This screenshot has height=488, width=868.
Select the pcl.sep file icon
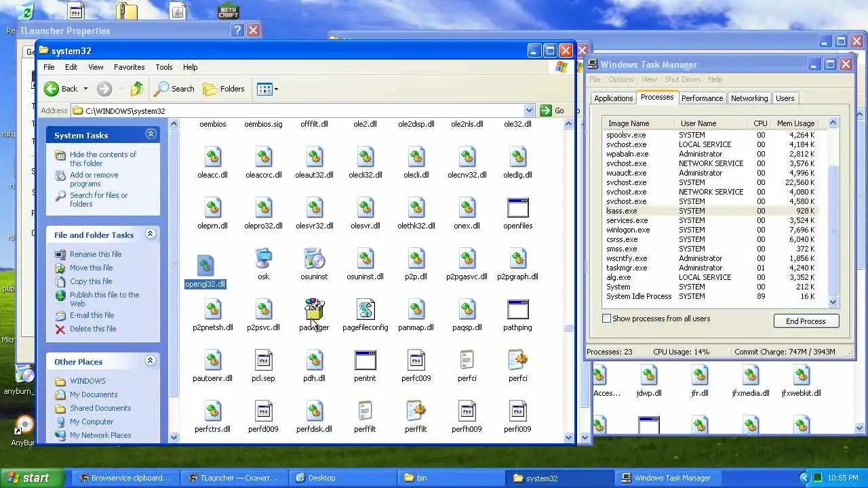(263, 361)
